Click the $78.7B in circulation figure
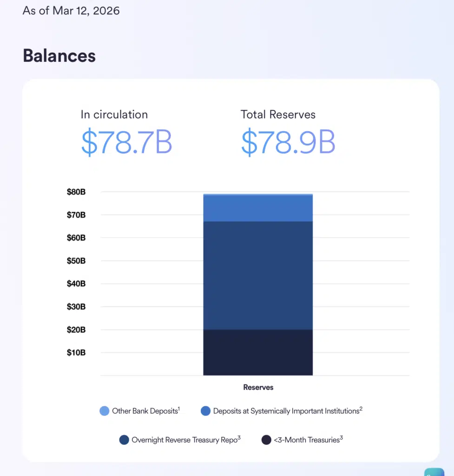454x476 pixels. pos(127,142)
